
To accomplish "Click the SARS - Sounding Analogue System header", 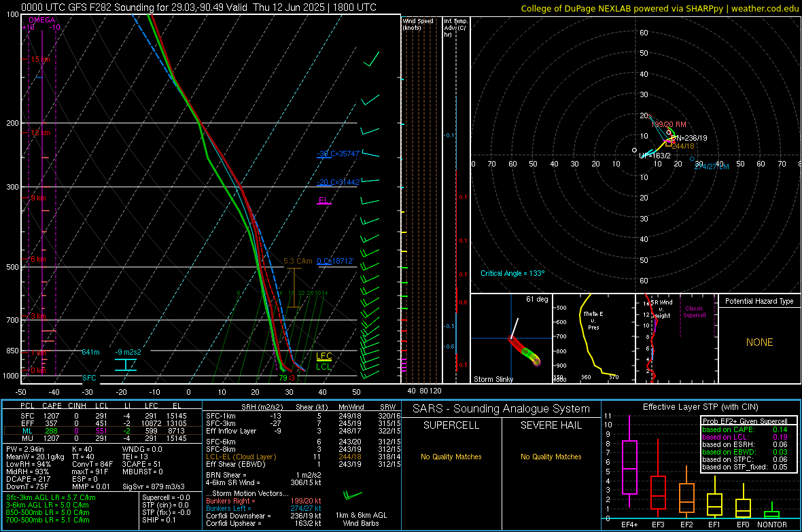I will pyautogui.click(x=502, y=409).
